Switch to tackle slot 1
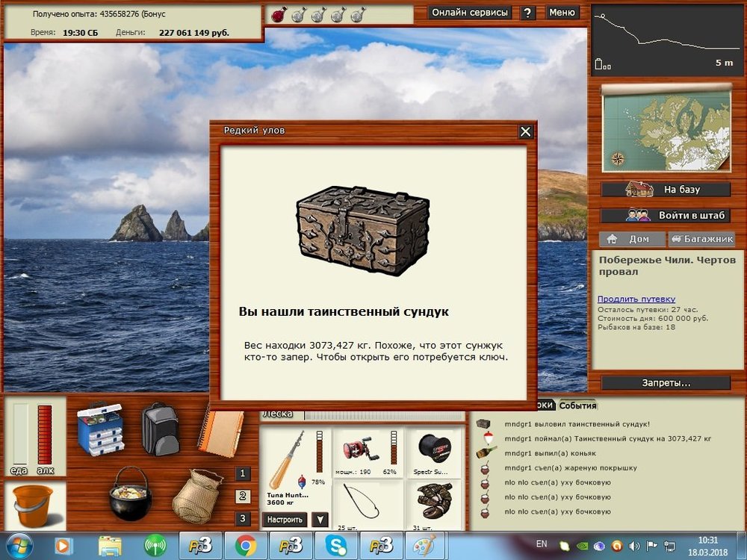 (x=243, y=473)
